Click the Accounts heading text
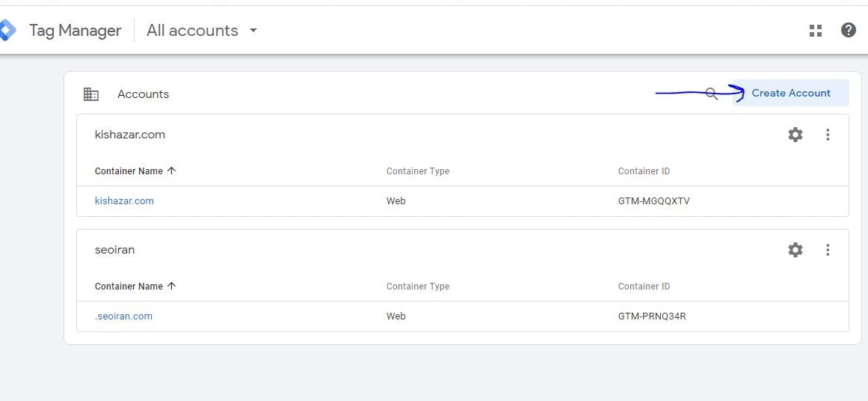Image resolution: width=868 pixels, height=401 pixels. [x=143, y=94]
